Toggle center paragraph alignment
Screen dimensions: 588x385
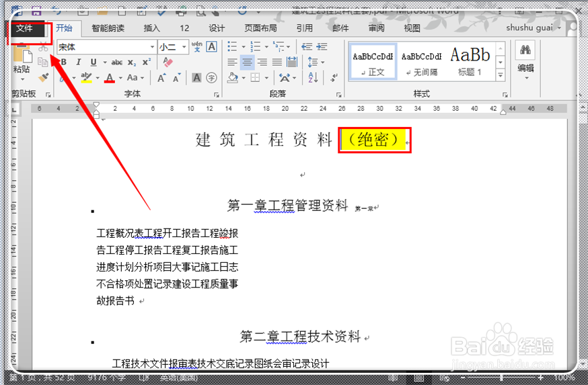tap(247, 62)
